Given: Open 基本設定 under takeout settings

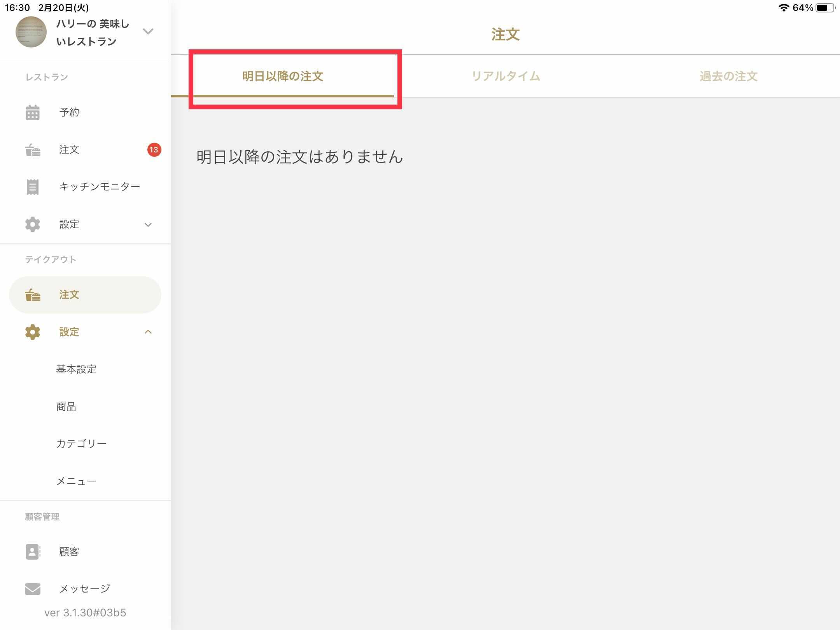Looking at the screenshot, I should tap(76, 369).
